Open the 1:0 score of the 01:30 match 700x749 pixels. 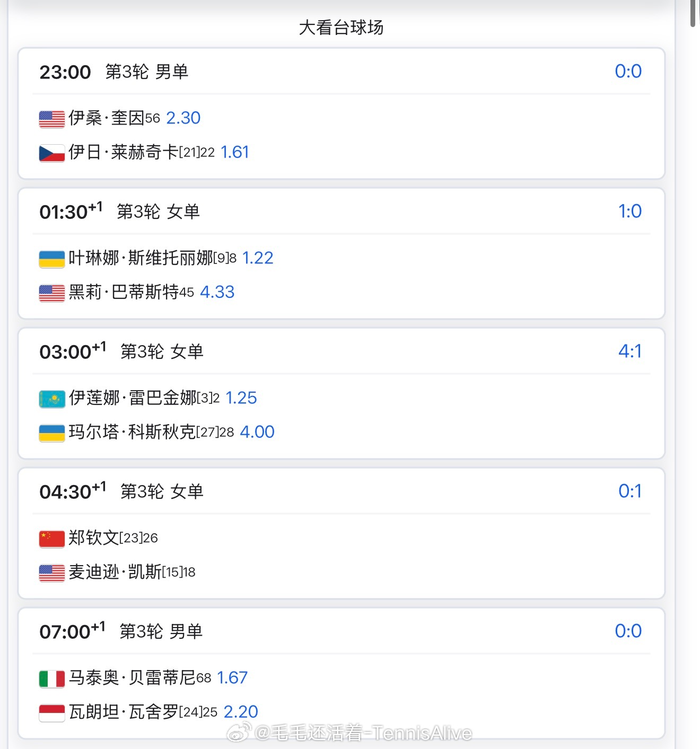click(x=630, y=211)
